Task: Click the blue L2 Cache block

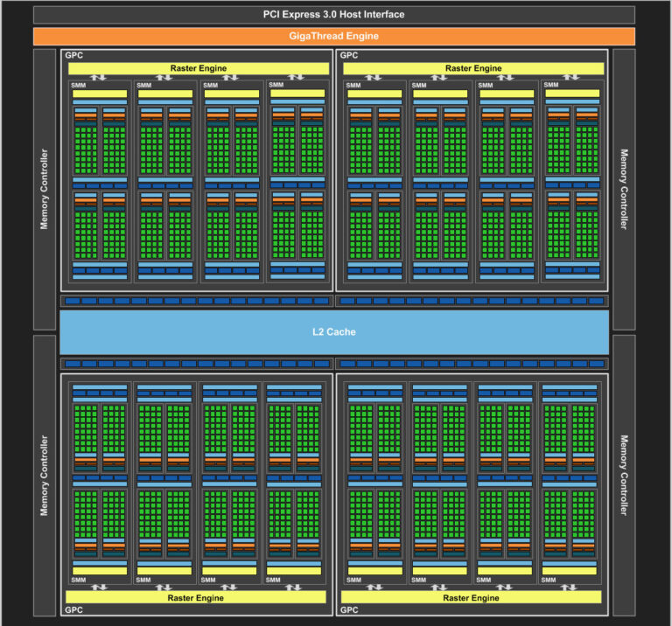Action: 334,332
